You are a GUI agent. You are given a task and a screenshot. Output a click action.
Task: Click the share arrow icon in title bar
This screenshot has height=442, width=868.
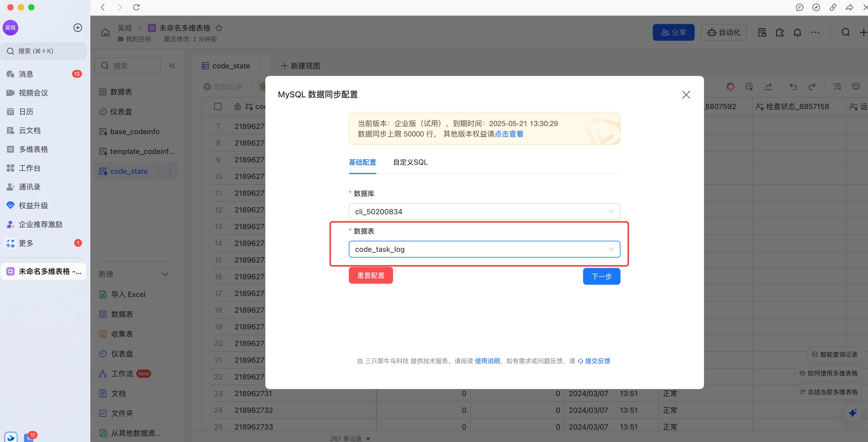(x=849, y=7)
